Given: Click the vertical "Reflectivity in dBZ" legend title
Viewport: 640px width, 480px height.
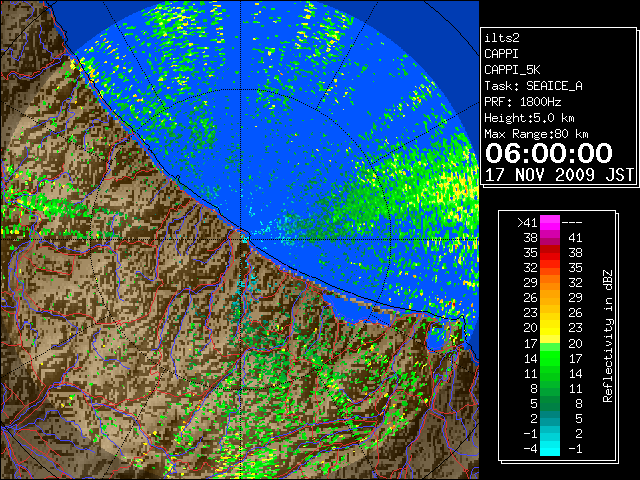Looking at the screenshot, I should pyautogui.click(x=608, y=336).
